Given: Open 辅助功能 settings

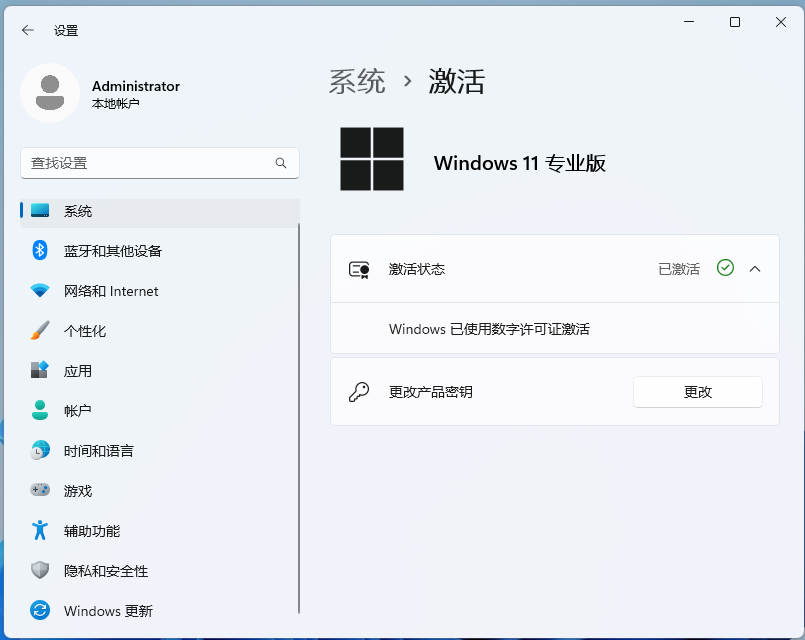Looking at the screenshot, I should [160, 531].
